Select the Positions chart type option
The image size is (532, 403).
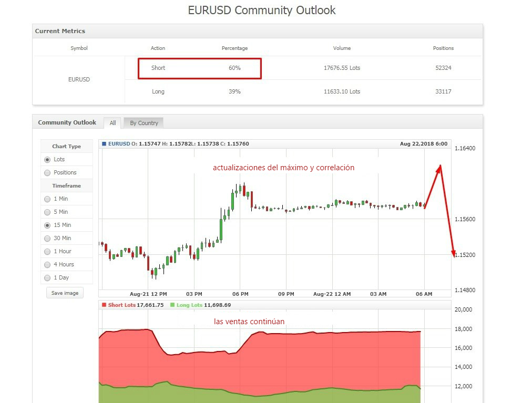pyautogui.click(x=48, y=172)
